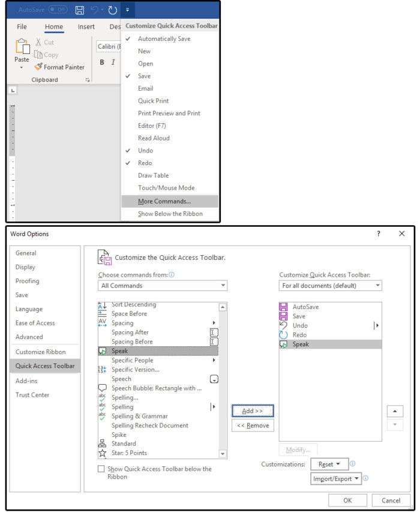Click the Undo arrow in title bar
This screenshot has width=420, height=512.
coord(95,10)
